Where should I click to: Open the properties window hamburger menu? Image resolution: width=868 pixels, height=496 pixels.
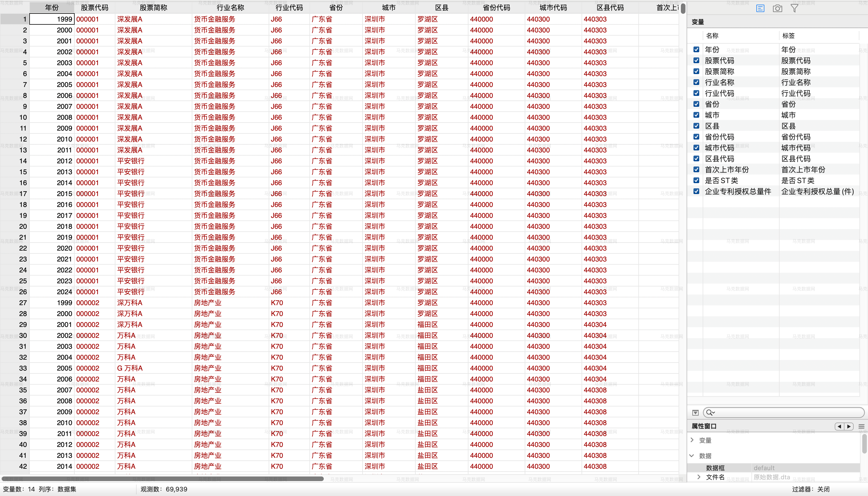861,426
